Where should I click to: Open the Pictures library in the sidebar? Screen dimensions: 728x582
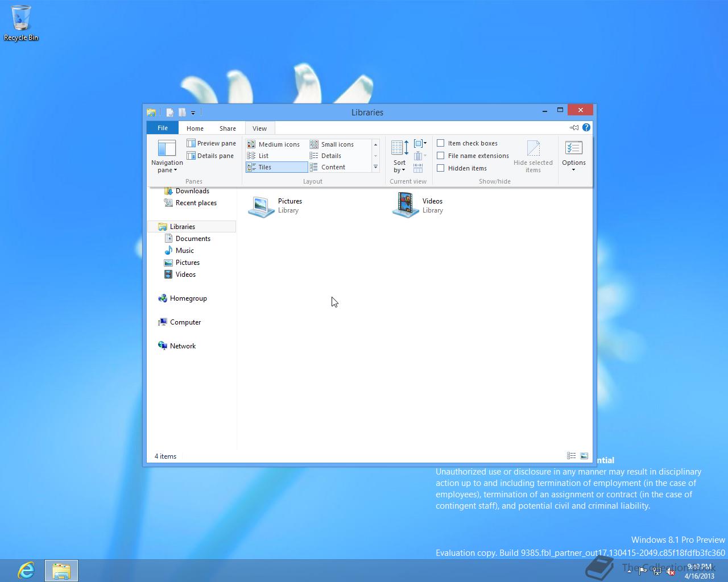point(188,263)
